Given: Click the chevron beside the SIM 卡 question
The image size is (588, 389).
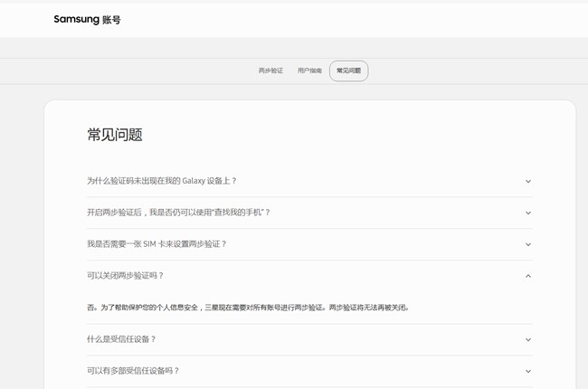Looking at the screenshot, I should tap(528, 244).
